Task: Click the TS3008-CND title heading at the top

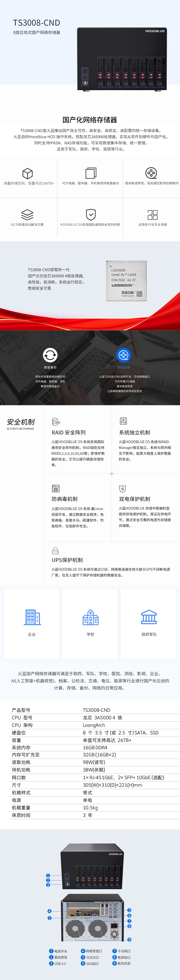Action: pyautogui.click(x=37, y=23)
